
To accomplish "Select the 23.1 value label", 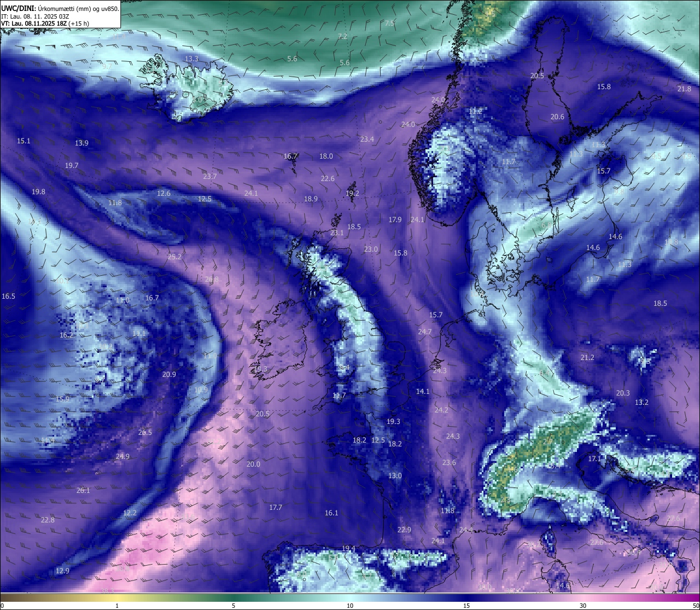I will [x=337, y=233].
